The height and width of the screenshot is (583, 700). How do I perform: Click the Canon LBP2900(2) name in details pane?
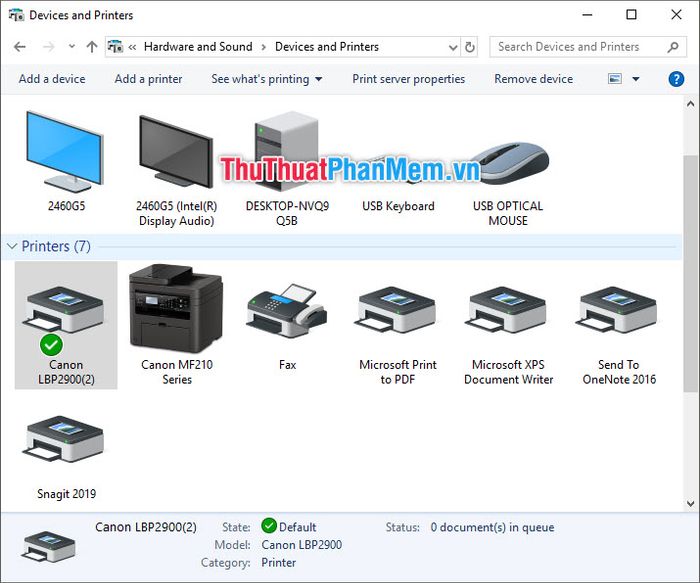pos(146,527)
